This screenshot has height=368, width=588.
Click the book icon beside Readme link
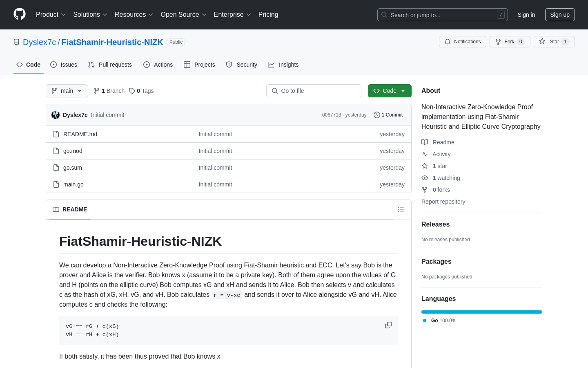tap(425, 142)
